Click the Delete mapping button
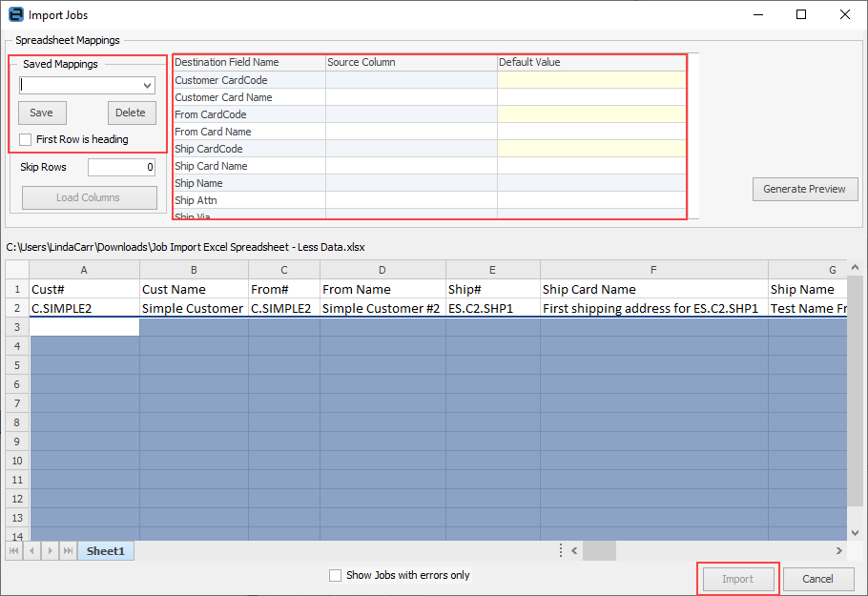 (132, 113)
